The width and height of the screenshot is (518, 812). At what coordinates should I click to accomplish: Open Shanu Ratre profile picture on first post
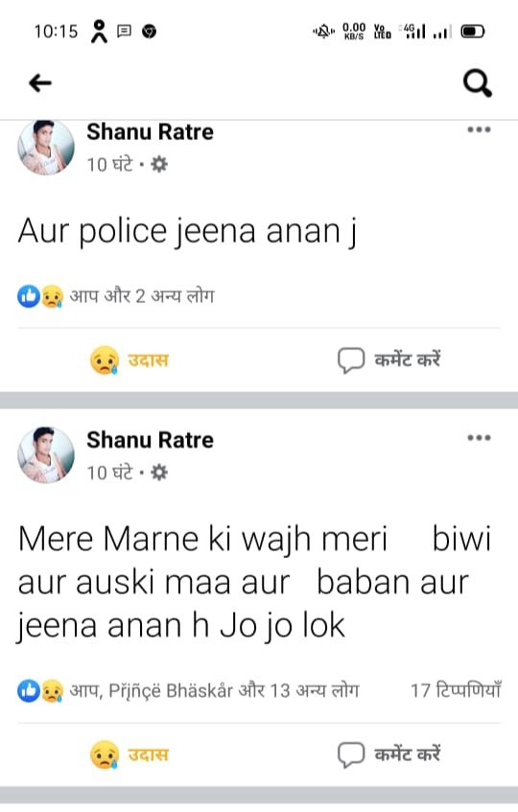[x=46, y=147]
